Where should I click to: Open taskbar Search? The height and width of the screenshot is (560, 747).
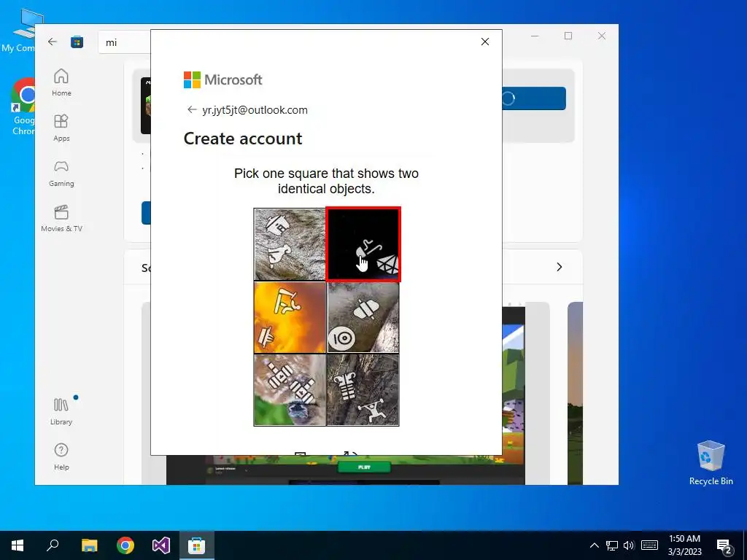pos(53,545)
